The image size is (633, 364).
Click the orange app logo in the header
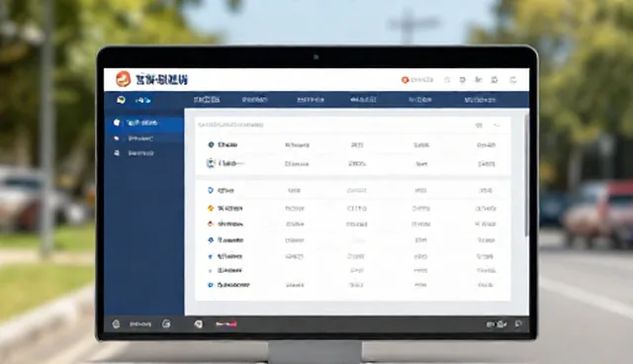pyautogui.click(x=123, y=79)
